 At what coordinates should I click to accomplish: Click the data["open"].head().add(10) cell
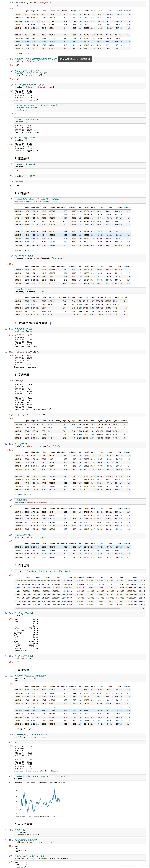pos(80,352)
